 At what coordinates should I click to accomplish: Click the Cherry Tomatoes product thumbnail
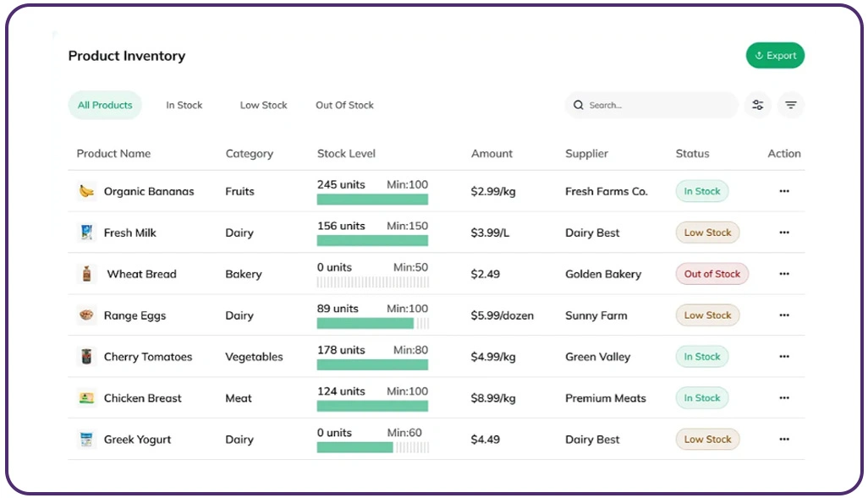tap(86, 356)
